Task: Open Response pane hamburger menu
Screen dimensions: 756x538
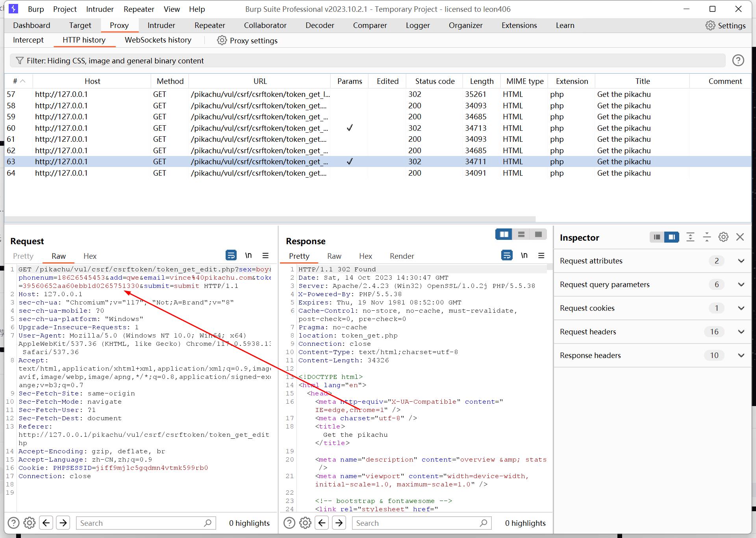Action: tap(541, 256)
